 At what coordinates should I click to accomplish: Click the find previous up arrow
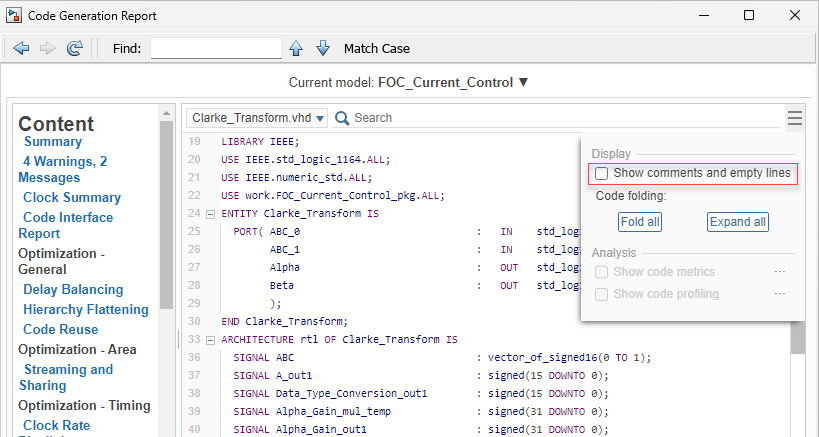click(x=296, y=48)
